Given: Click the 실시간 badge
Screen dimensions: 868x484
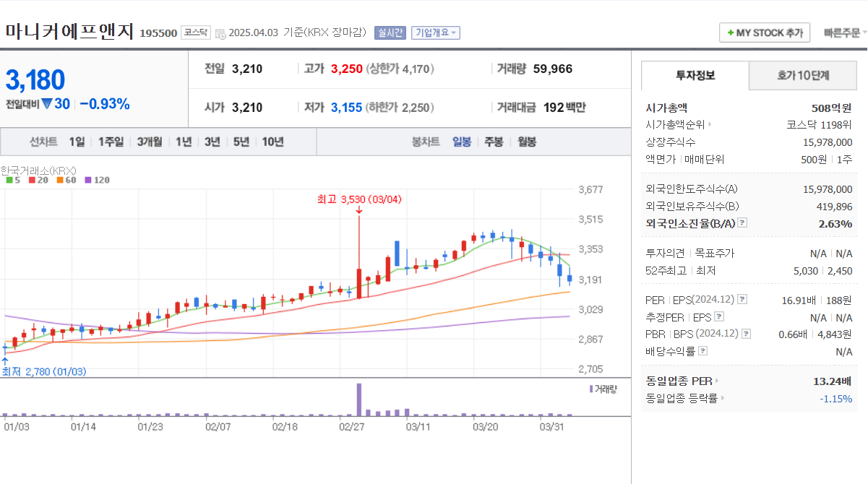Looking at the screenshot, I should (x=390, y=33).
